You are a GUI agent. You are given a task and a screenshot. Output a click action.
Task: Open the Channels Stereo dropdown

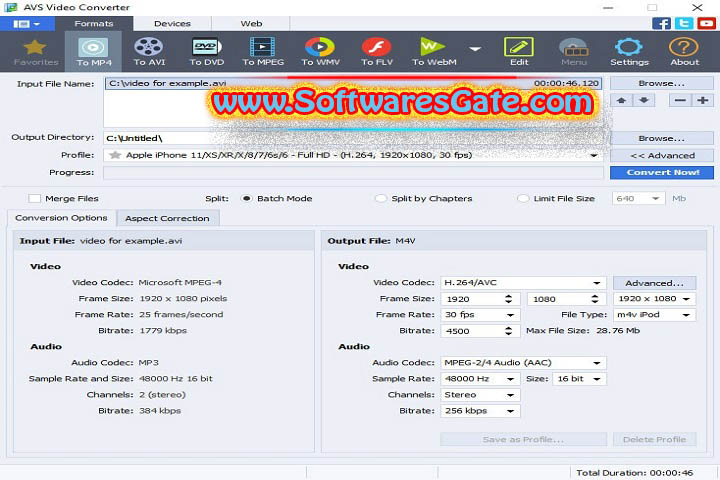pos(480,395)
